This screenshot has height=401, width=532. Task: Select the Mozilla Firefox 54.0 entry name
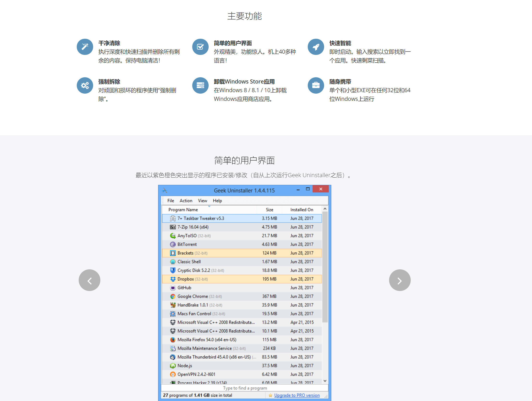click(x=207, y=340)
